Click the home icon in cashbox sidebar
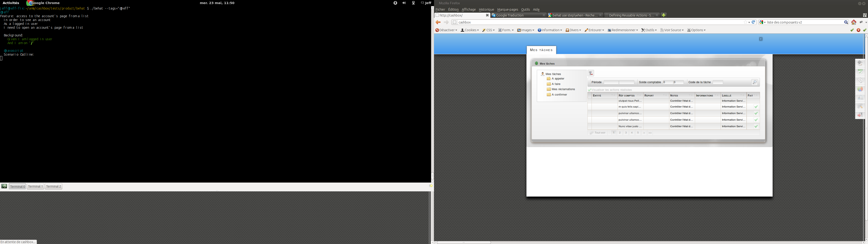This screenshot has width=868, height=244. (860, 63)
